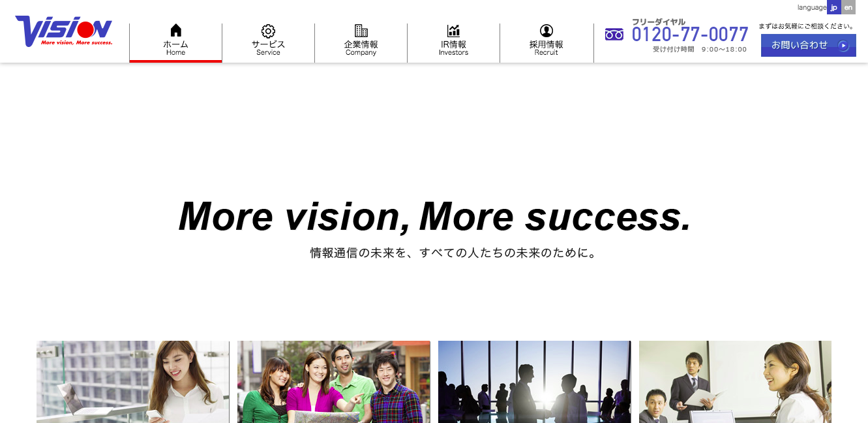Click the free dial phone icon
The height and width of the screenshot is (423, 868).
pyautogui.click(x=614, y=35)
